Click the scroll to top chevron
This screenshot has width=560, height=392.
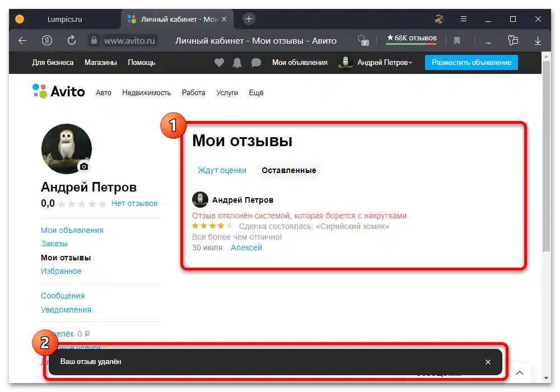pyautogui.click(x=520, y=373)
